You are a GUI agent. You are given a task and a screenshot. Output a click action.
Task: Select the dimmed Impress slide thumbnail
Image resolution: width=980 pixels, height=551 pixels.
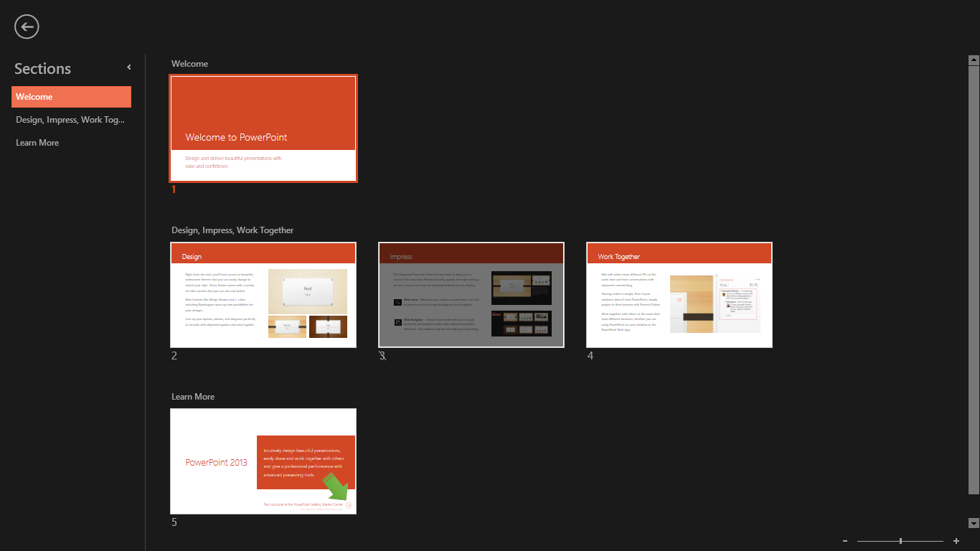[x=471, y=295]
